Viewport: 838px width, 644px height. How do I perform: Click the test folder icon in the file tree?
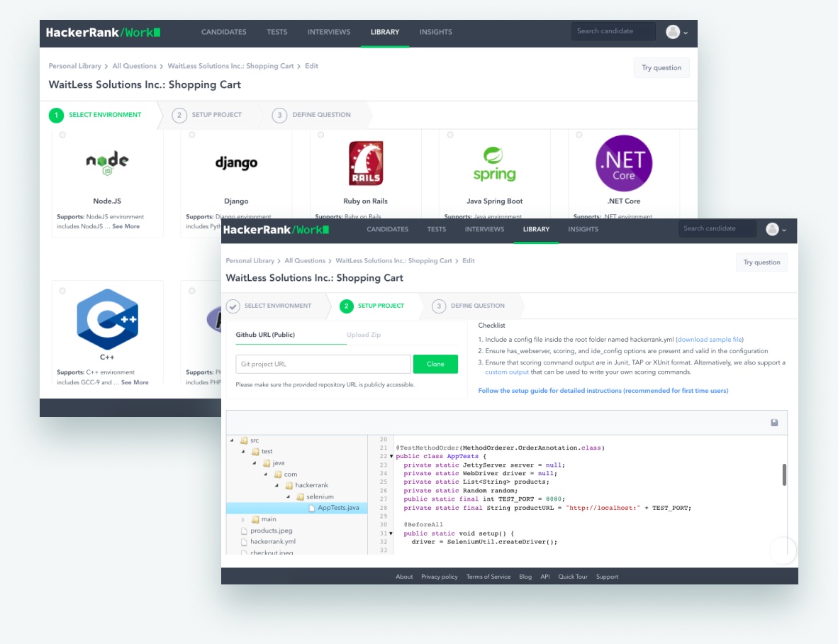pyautogui.click(x=255, y=452)
